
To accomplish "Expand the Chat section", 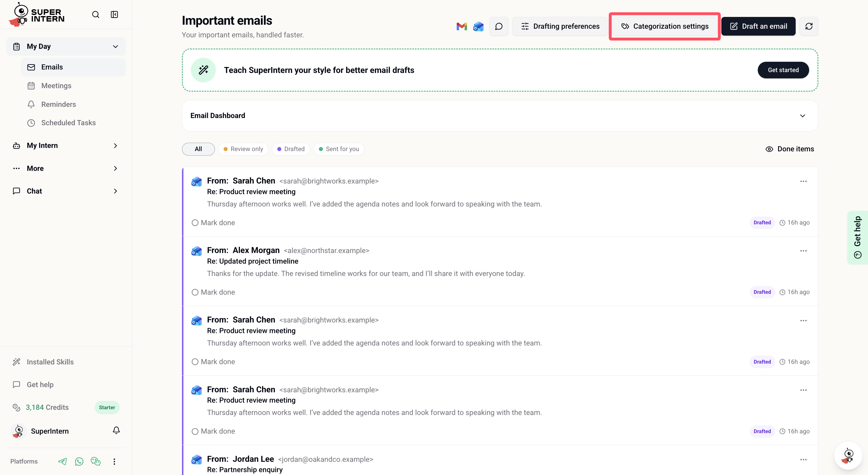I will coord(66,191).
